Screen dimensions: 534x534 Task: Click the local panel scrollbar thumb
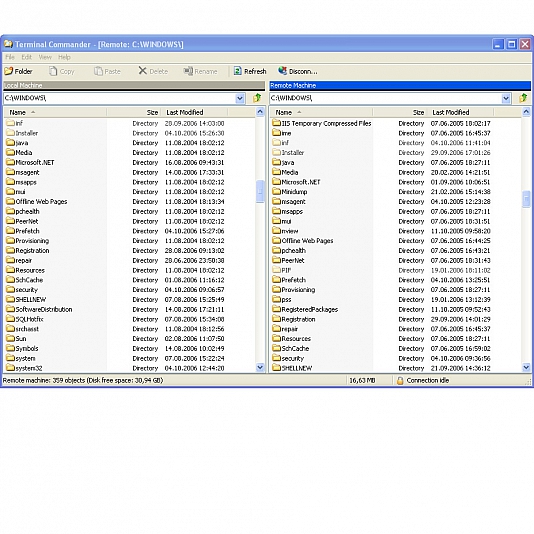pos(260,191)
